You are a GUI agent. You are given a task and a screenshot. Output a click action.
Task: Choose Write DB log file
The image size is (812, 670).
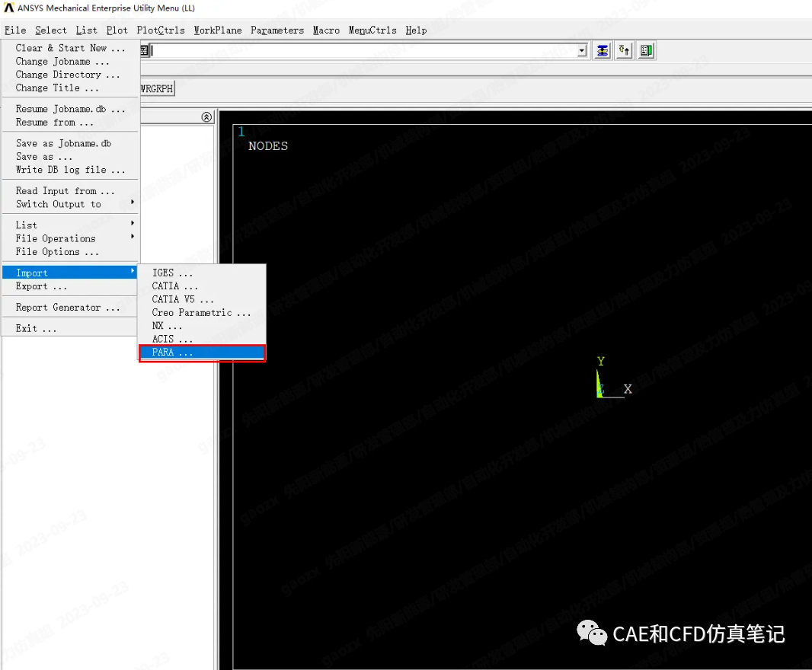pos(70,170)
